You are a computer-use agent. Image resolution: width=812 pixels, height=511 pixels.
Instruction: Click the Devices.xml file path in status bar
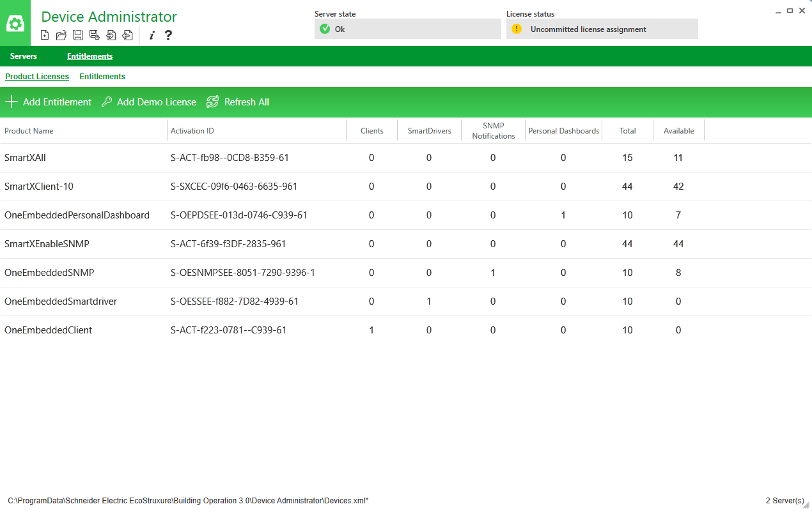[188, 501]
